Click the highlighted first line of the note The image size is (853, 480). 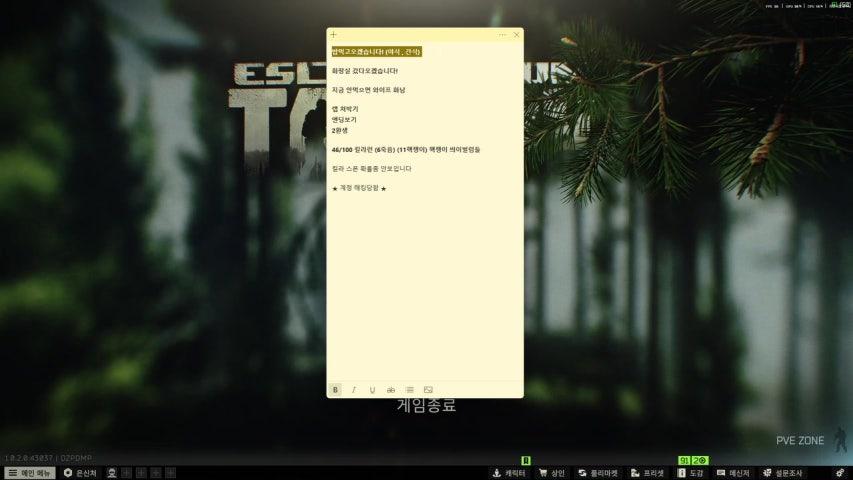[376, 52]
